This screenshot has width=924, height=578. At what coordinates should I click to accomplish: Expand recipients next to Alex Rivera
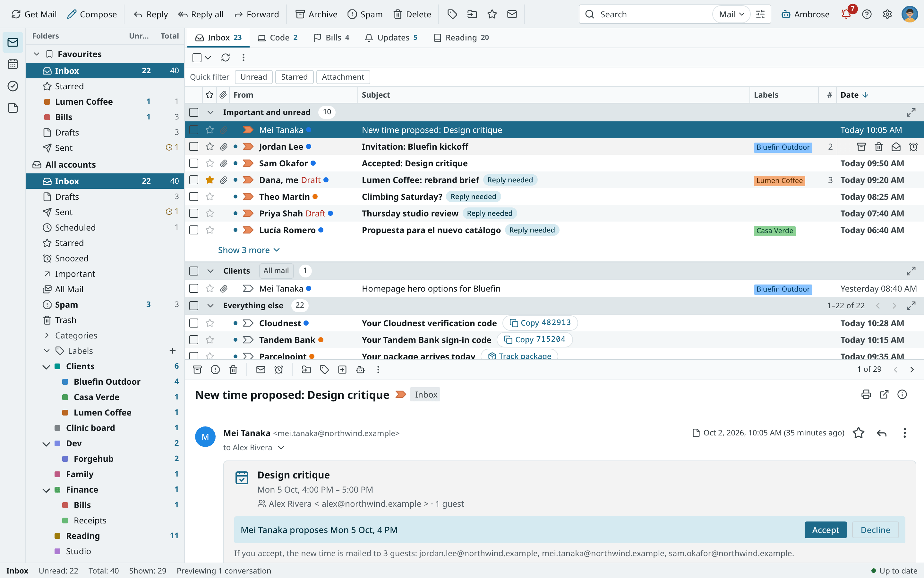[281, 448]
